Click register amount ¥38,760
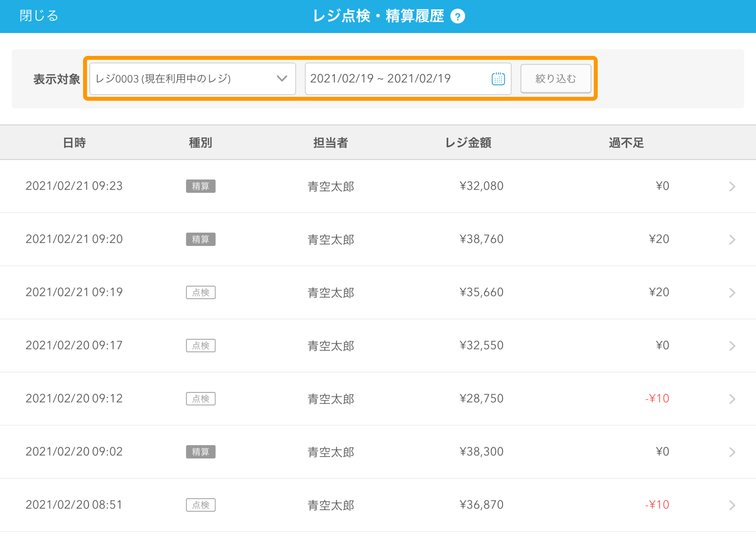Screen dimensions: 756x551 click(x=482, y=239)
